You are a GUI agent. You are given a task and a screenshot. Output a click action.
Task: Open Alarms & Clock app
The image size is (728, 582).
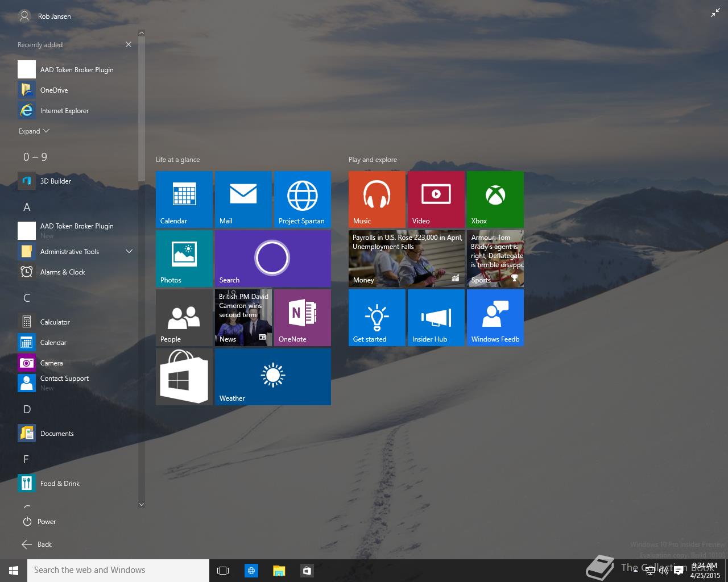click(x=77, y=272)
